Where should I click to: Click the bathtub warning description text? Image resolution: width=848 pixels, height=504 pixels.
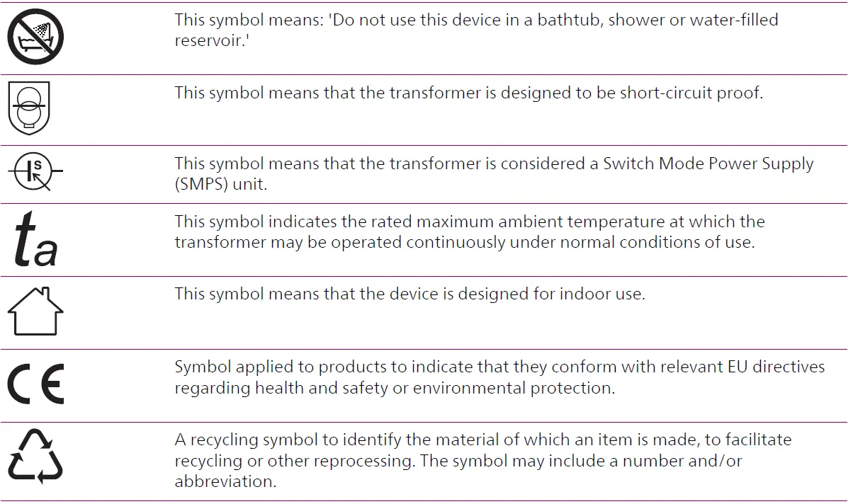pos(476,30)
